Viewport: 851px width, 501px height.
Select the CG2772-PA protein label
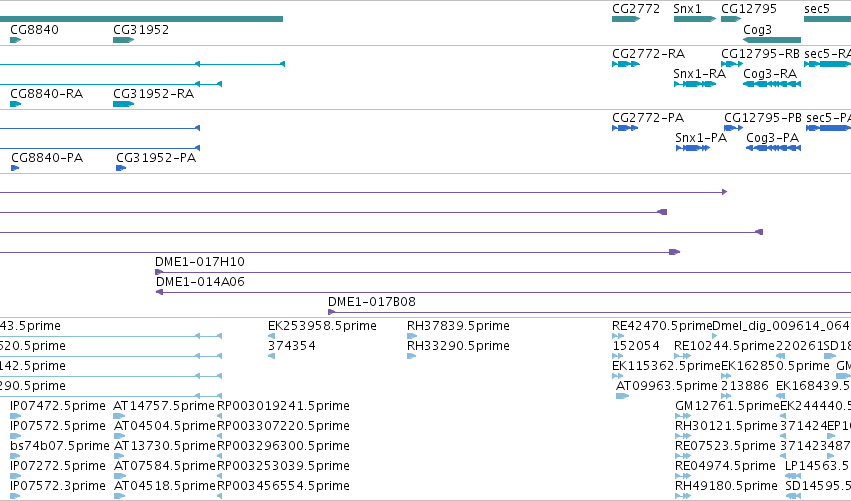[648, 118]
